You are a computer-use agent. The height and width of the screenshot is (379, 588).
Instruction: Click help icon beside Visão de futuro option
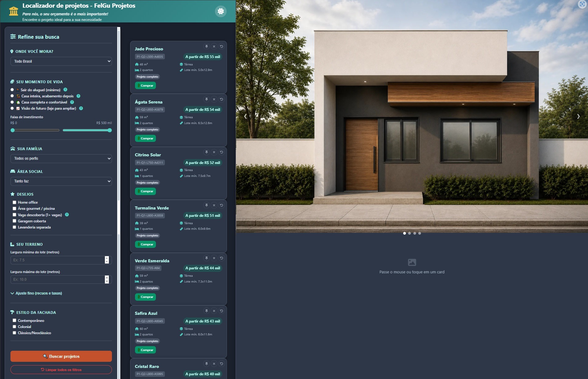coord(81,108)
